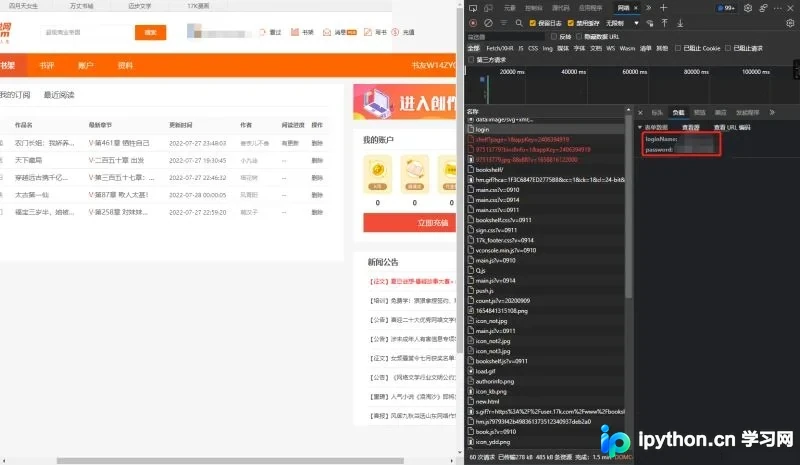
Task: Click the red 立即充值 recharge button
Action: click(x=410, y=223)
